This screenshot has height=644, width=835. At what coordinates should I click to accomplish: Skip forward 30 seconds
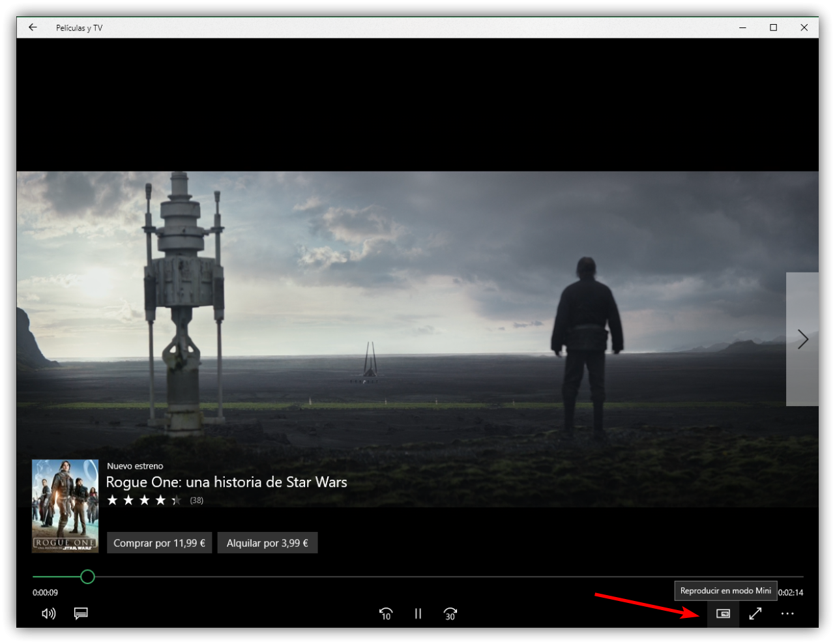(x=450, y=613)
